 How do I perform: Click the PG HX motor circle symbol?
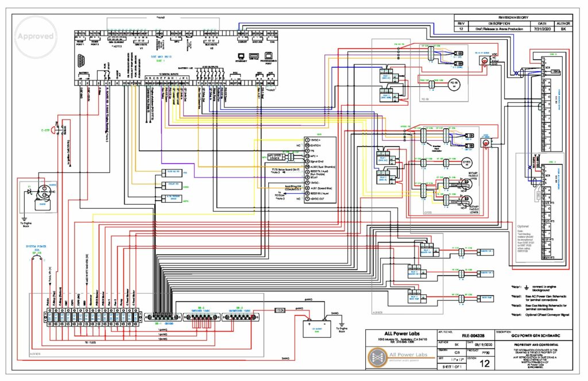[x=454, y=84]
